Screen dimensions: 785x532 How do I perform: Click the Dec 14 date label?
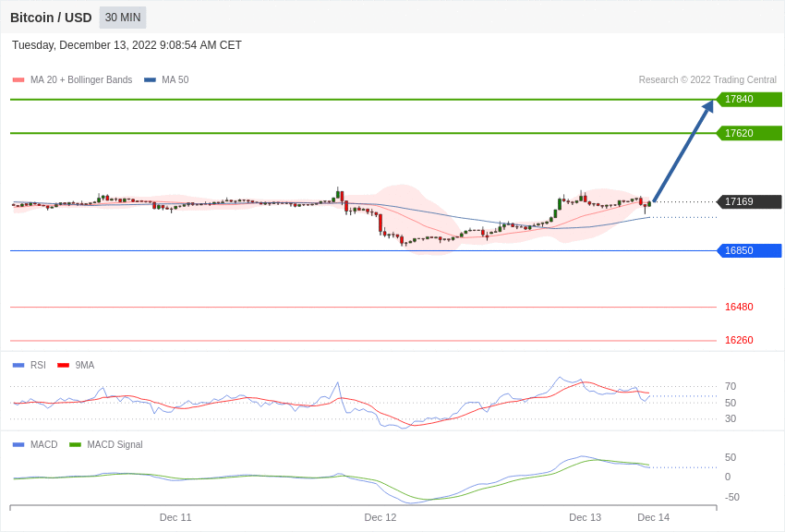point(653,517)
